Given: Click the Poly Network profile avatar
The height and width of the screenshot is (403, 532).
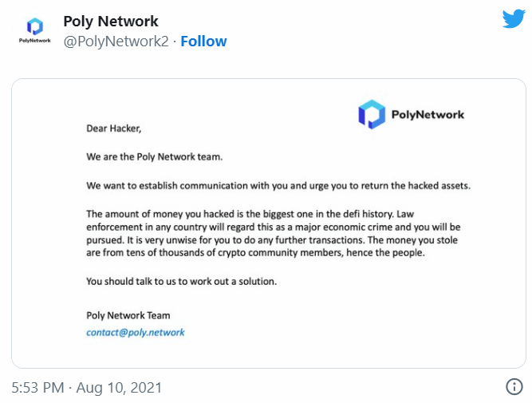Looking at the screenshot, I should [x=33, y=30].
